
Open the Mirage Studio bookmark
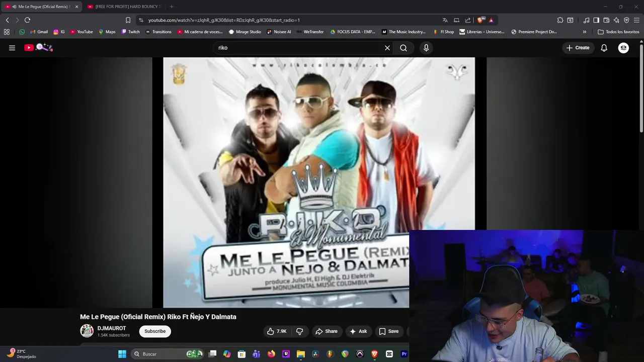point(245,32)
